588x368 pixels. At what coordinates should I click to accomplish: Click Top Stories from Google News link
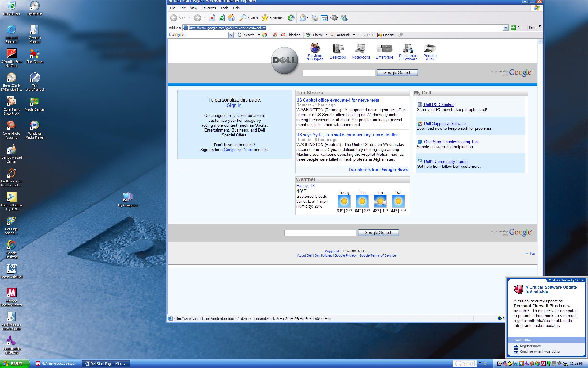click(378, 169)
